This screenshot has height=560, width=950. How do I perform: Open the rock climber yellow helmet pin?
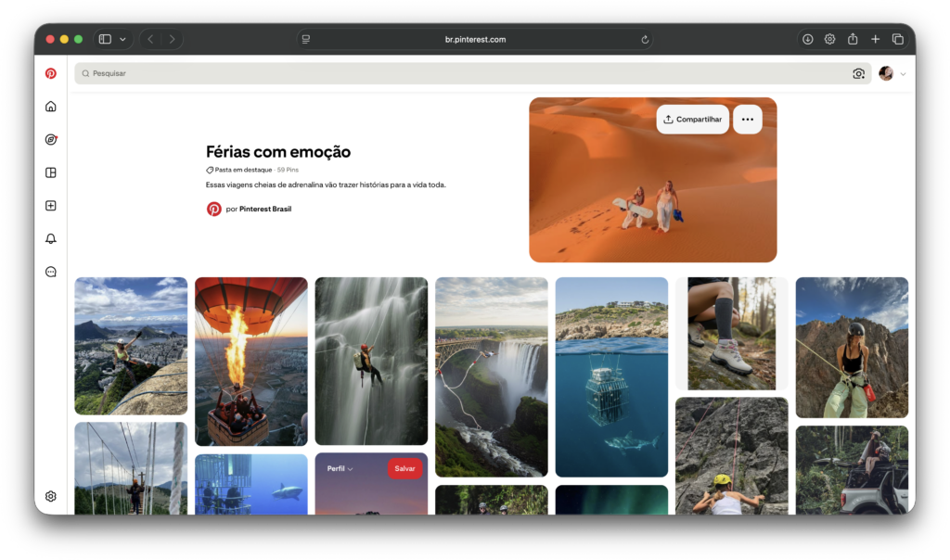[732, 456]
